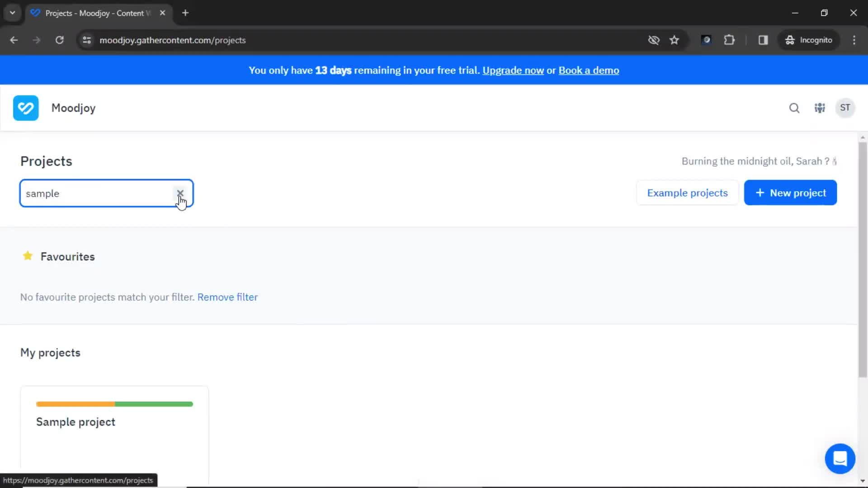Image resolution: width=868 pixels, height=488 pixels.
Task: Open the search magnifier icon in header
Action: [794, 108]
